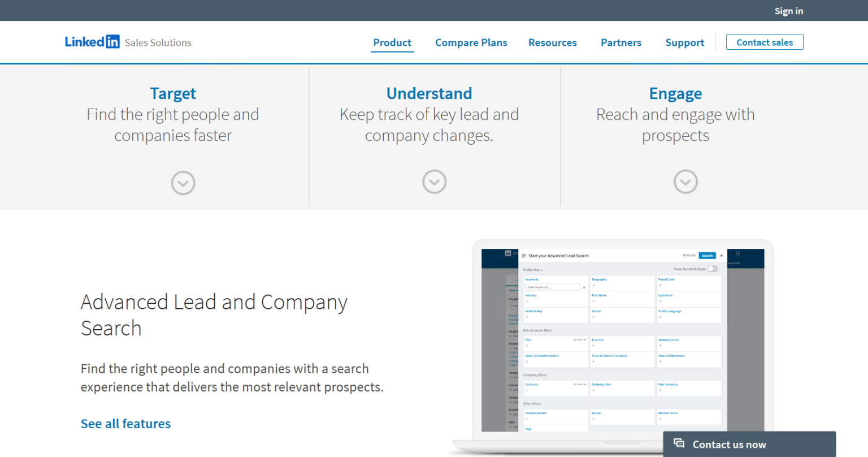Click the Advanced Lead and Company Search heading
Image resolution: width=868 pixels, height=457 pixels.
tap(214, 315)
